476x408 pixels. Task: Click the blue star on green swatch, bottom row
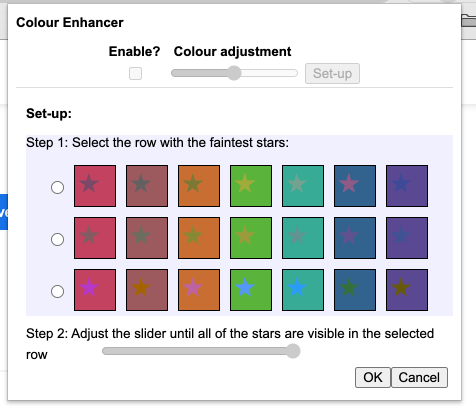245,288
